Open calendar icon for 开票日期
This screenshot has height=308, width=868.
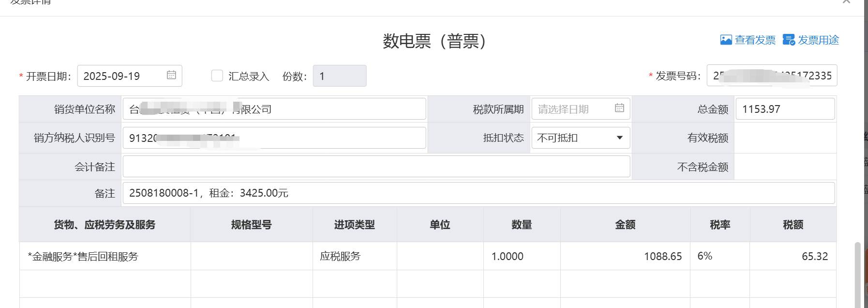[171, 75]
